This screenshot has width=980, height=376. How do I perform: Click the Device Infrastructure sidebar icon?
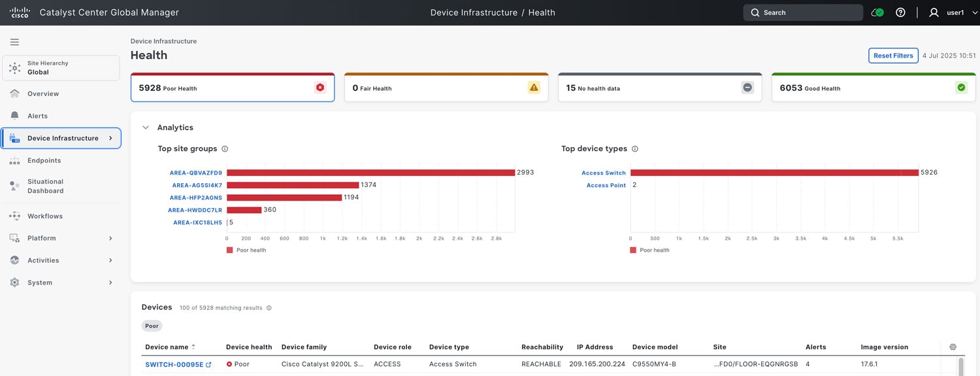tap(14, 138)
